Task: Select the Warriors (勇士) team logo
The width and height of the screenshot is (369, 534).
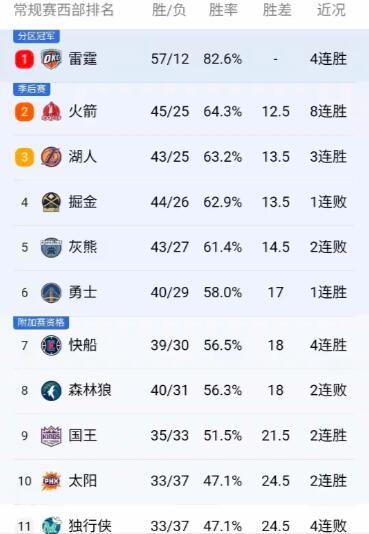Action: click(x=51, y=293)
